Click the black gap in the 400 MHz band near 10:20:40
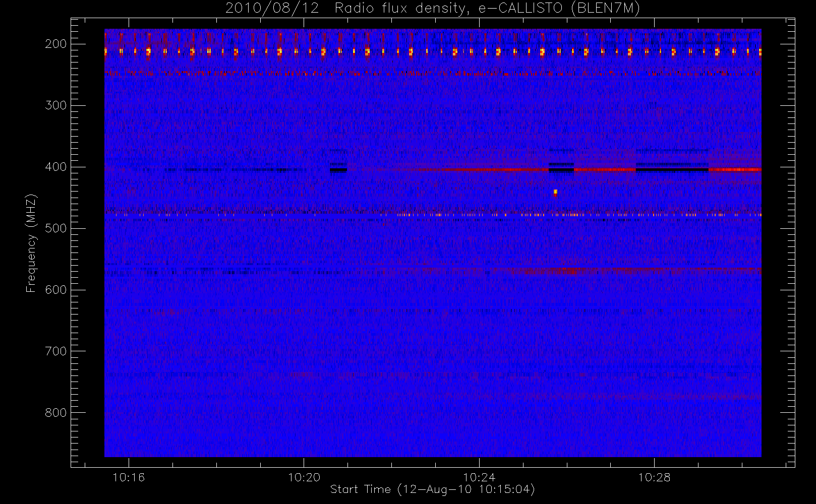Image resolution: width=816 pixels, height=504 pixels. [x=338, y=170]
